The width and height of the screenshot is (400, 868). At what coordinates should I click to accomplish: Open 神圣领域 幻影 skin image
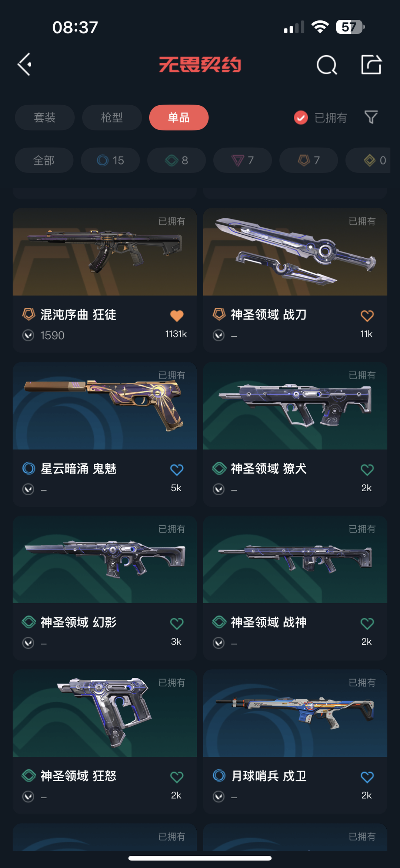(105, 560)
